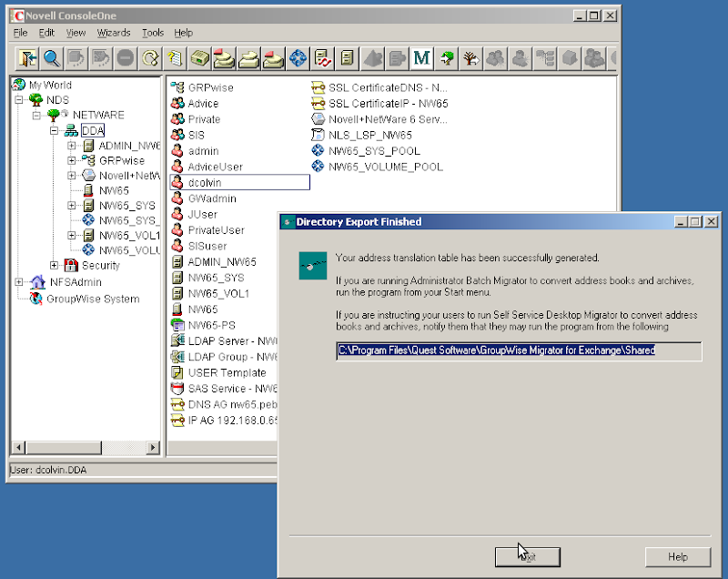Click the Exit ConsoleOne door toolbar icon

click(x=27, y=58)
